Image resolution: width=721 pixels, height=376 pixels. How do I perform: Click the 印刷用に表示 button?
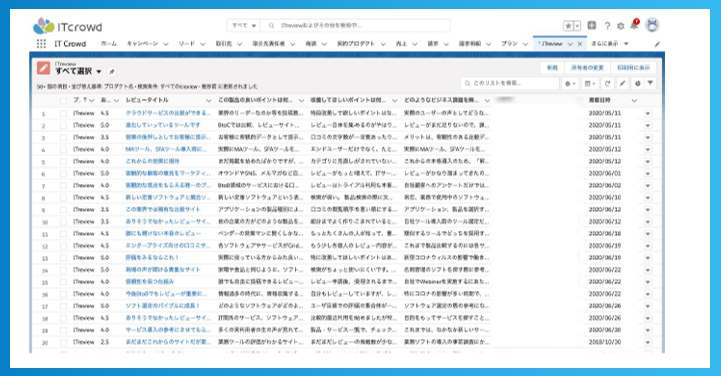pyautogui.click(x=633, y=68)
